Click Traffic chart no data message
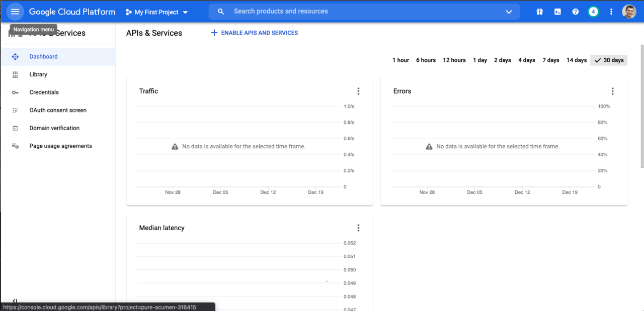This screenshot has height=311, width=644. click(x=238, y=147)
